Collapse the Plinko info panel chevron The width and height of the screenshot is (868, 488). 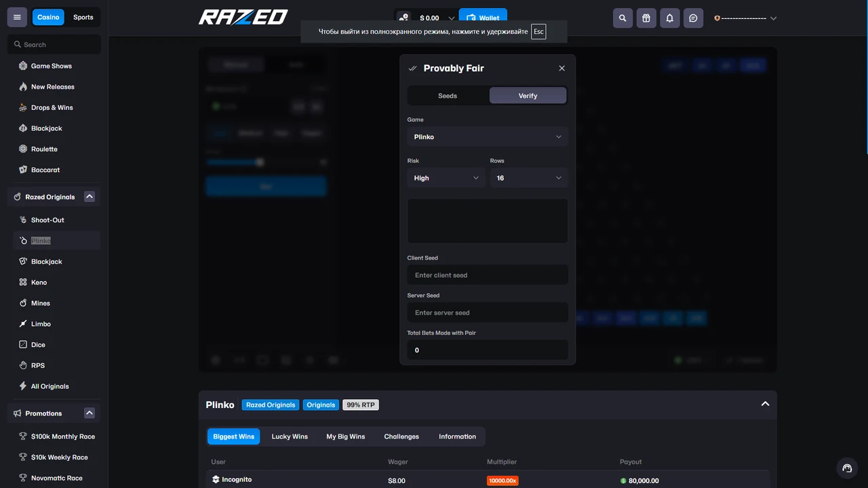[765, 404]
